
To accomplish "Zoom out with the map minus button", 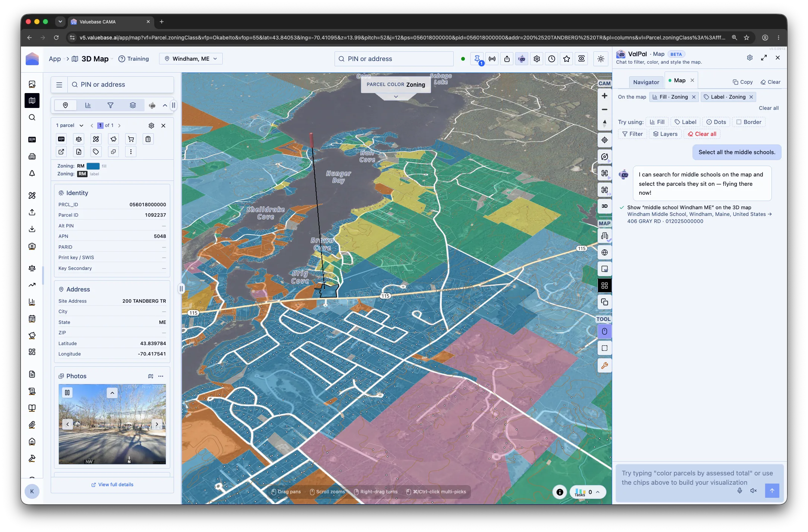I will (604, 109).
